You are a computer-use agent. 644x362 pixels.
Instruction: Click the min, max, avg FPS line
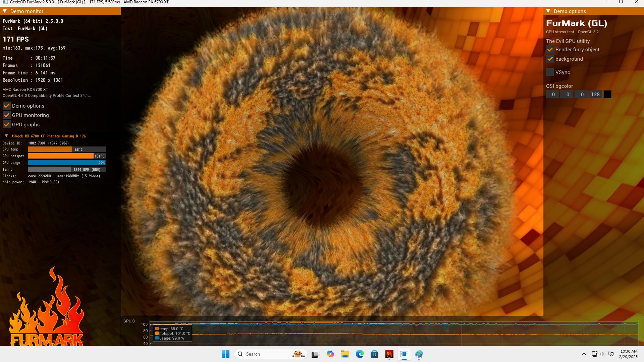34,48
